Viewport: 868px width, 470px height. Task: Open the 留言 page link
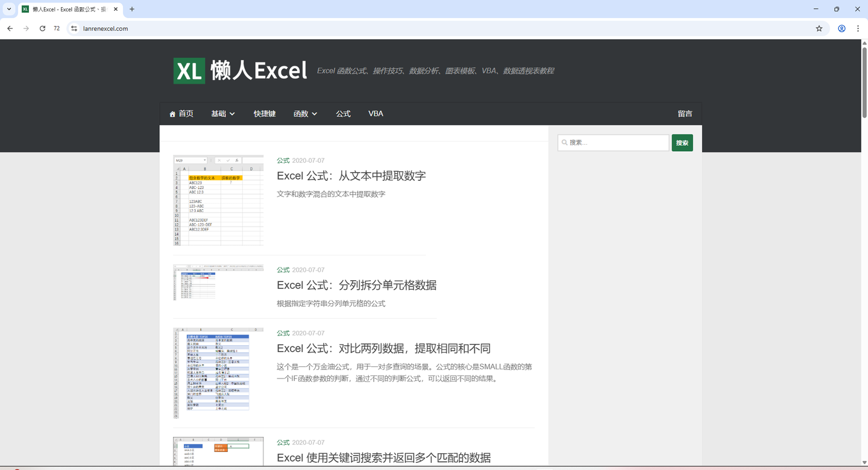click(x=685, y=114)
